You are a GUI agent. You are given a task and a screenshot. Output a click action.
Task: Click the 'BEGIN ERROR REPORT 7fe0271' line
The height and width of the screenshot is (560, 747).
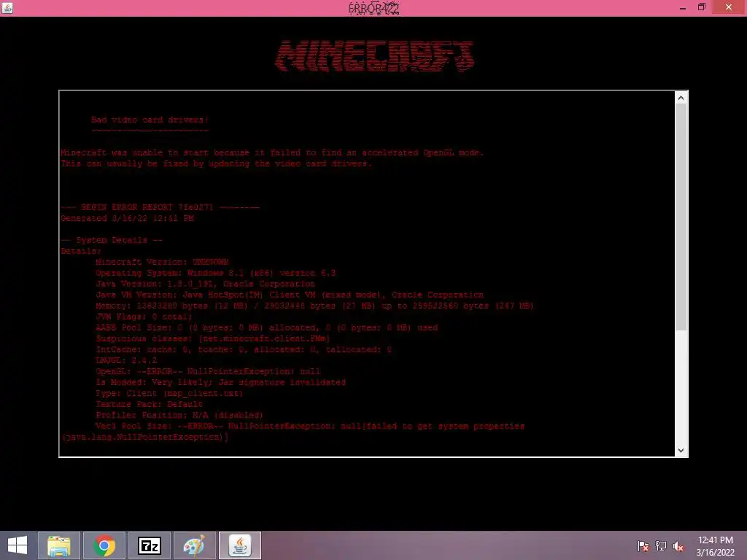pos(160,207)
